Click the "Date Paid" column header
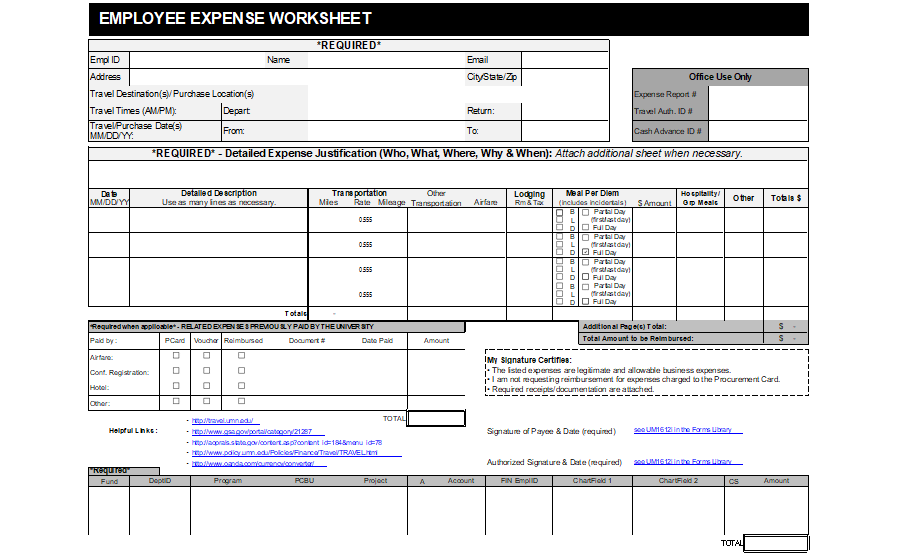This screenshot has height=559, width=900. 377,341
